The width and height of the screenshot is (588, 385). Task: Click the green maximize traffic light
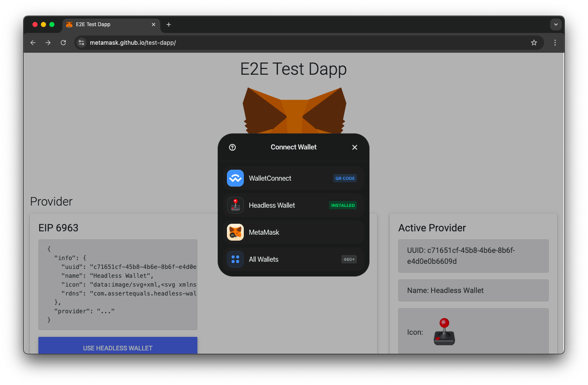pyautogui.click(x=51, y=24)
